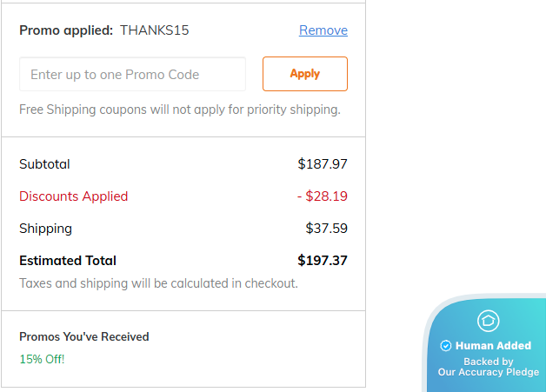Click the Estimated Total label
Image resolution: width=546 pixels, height=392 pixels.
[x=68, y=261]
